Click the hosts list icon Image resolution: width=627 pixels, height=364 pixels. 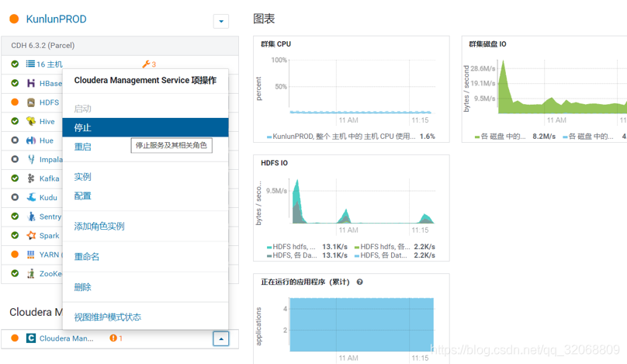[30, 64]
